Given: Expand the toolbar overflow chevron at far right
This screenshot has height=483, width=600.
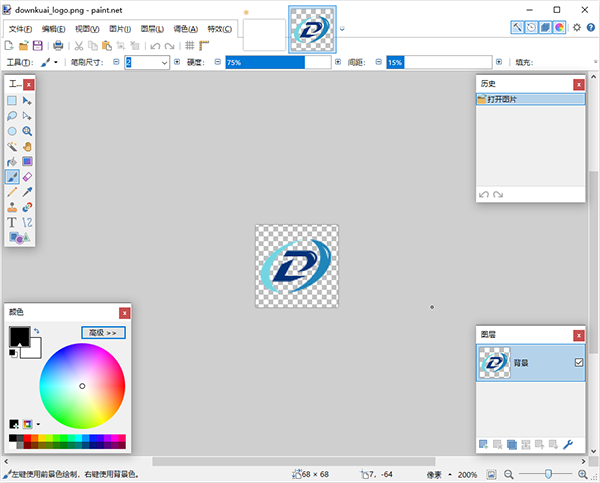Looking at the screenshot, I should coord(595,62).
